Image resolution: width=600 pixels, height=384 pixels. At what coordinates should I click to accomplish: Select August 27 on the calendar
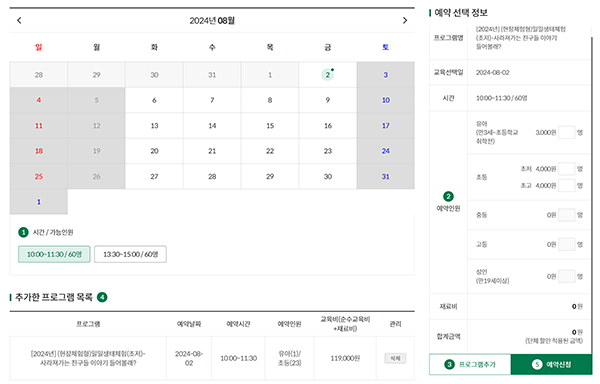pos(154,176)
